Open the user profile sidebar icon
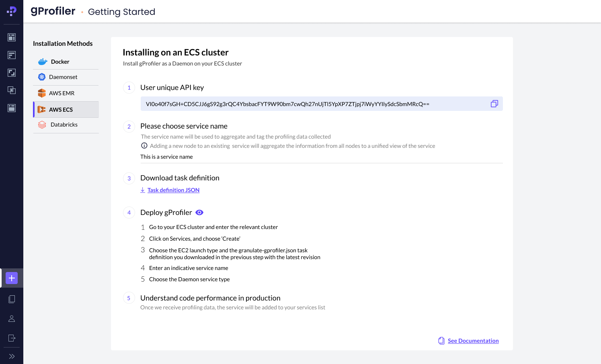This screenshot has height=364, width=601. click(x=12, y=319)
